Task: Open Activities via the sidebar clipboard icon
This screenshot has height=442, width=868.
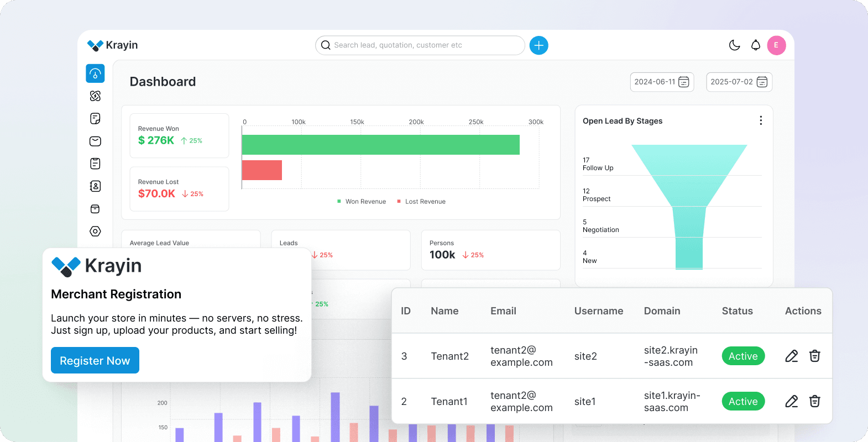Action: pyautogui.click(x=95, y=164)
